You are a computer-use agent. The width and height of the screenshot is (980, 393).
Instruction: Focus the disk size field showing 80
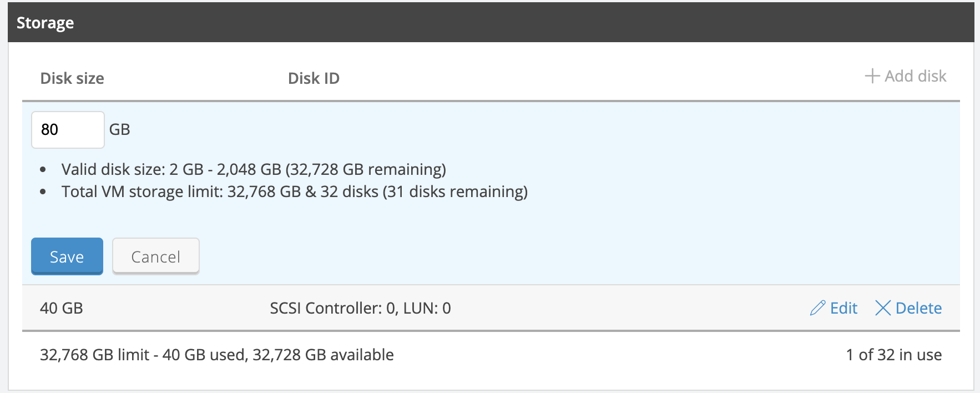point(68,130)
